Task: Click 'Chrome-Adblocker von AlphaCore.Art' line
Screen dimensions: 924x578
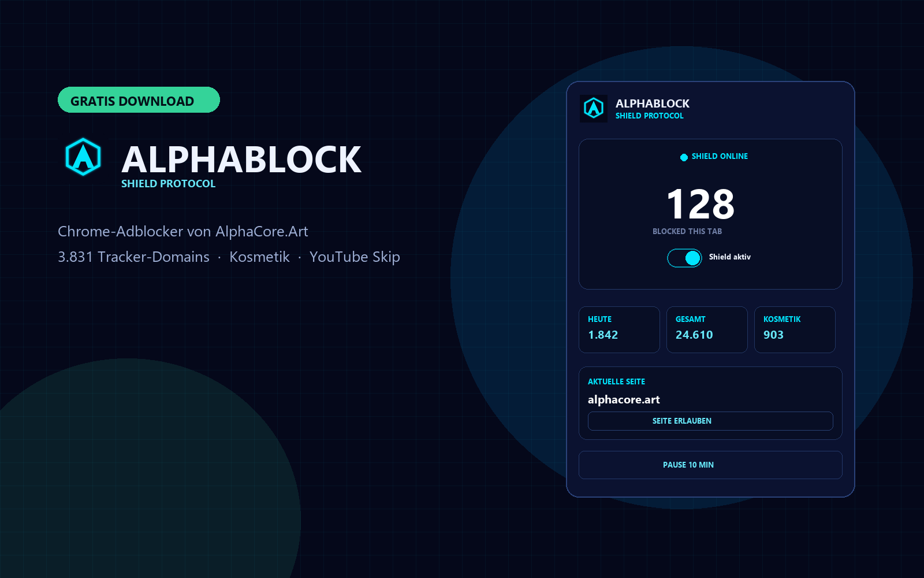Action: tap(183, 231)
